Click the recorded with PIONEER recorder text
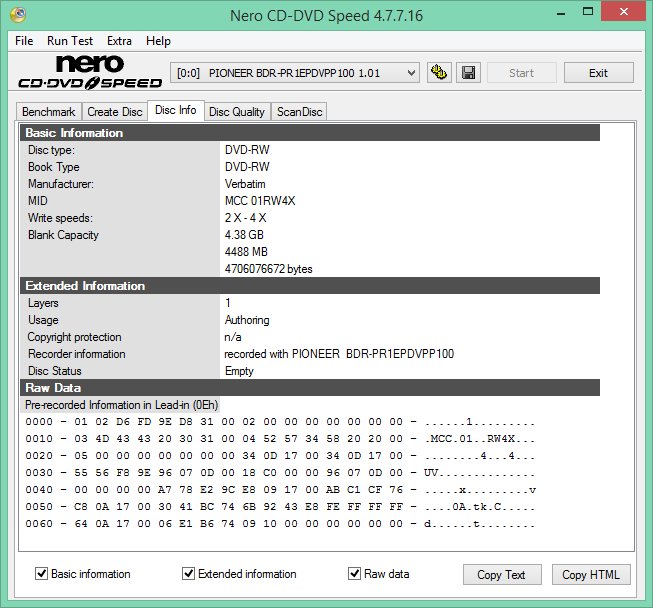This screenshot has width=653, height=608. pos(339,354)
